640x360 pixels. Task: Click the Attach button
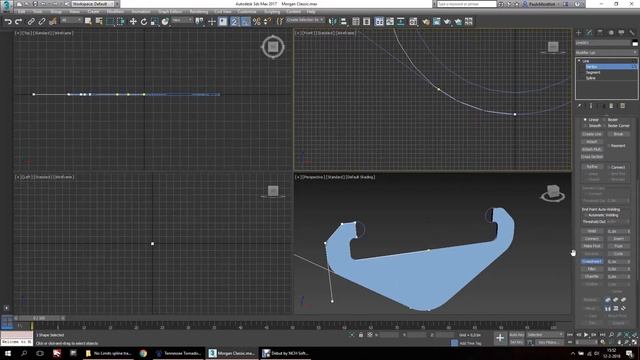592,142
